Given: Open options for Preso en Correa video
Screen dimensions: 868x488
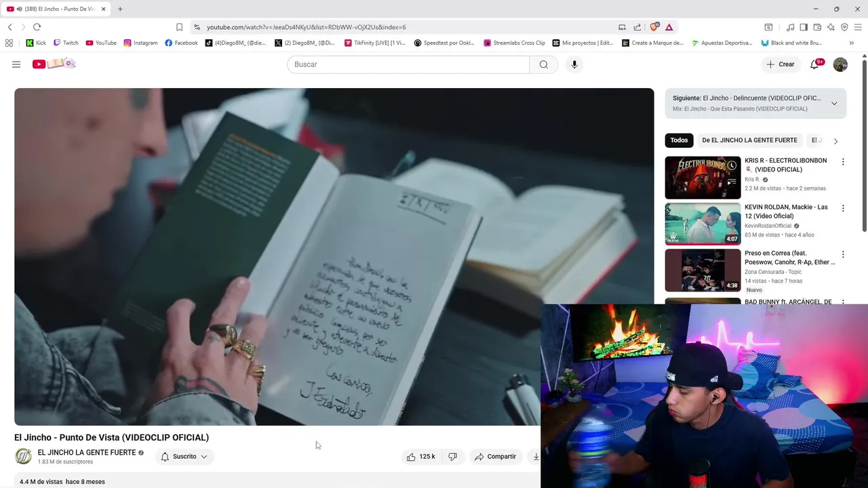Looking at the screenshot, I should [843, 255].
